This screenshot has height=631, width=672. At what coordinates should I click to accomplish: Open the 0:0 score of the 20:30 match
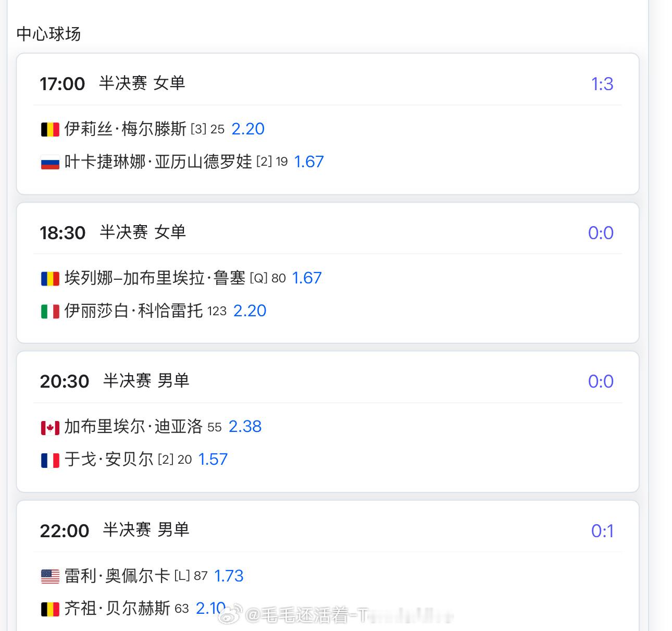pos(601,381)
